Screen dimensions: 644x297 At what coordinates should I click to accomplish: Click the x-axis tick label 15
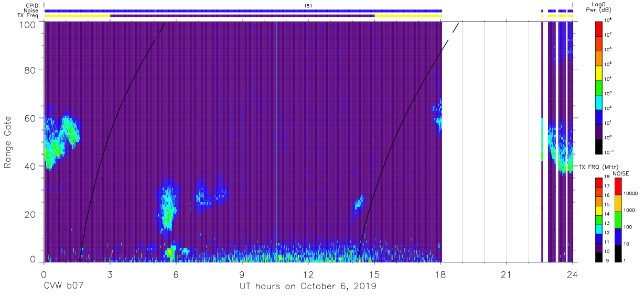[374, 275]
